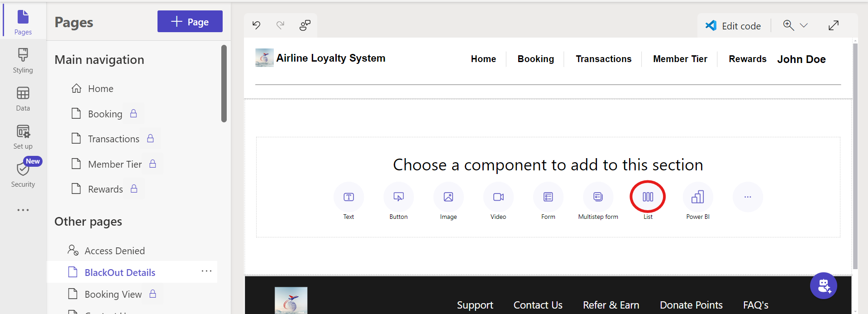Viewport: 868px width, 314px height.
Task: Open the Data workspace
Action: pyautogui.click(x=23, y=99)
